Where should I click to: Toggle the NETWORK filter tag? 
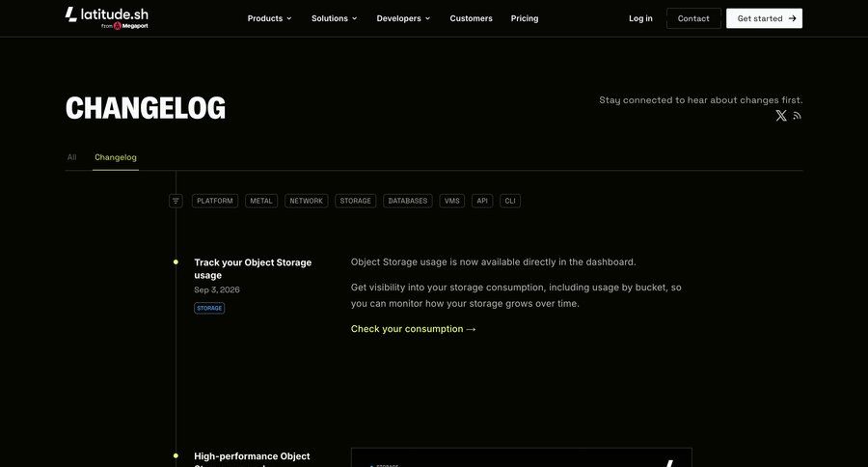(x=306, y=201)
